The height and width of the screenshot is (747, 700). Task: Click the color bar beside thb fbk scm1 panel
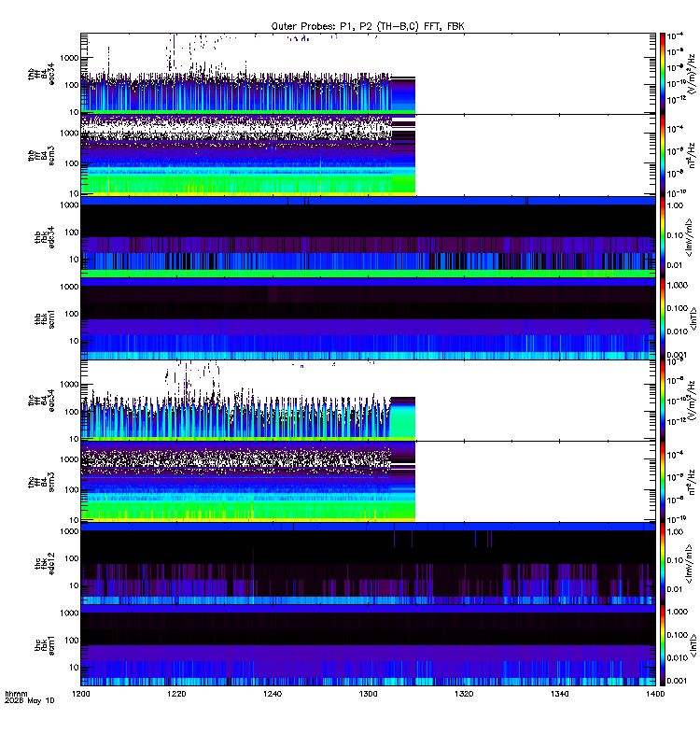(x=662, y=318)
